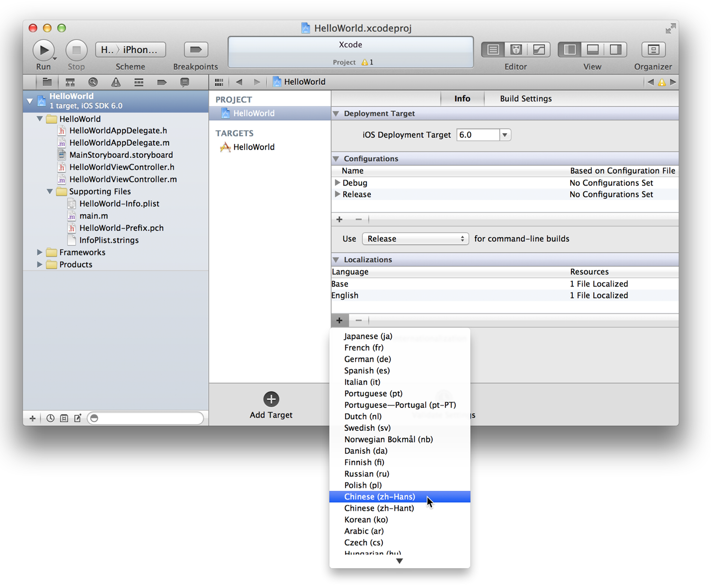Show the Symbol navigator
This screenshot has width=711, height=588.
pyautogui.click(x=70, y=83)
